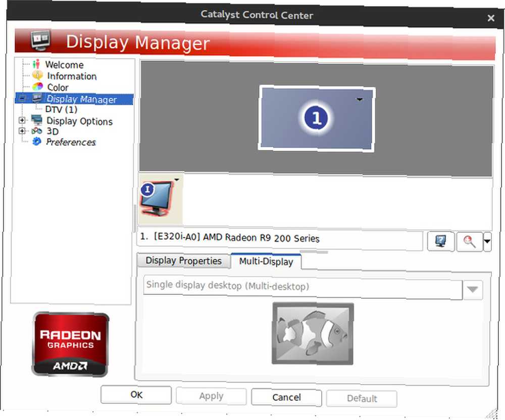
Task: Select the 3D tree item label
Action: pos(53,131)
